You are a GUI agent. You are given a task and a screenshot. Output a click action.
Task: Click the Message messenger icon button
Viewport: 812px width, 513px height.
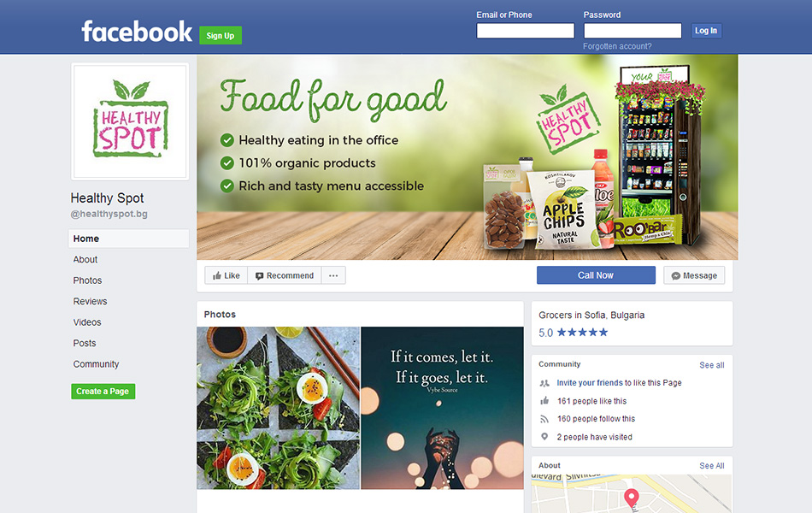[x=694, y=275]
